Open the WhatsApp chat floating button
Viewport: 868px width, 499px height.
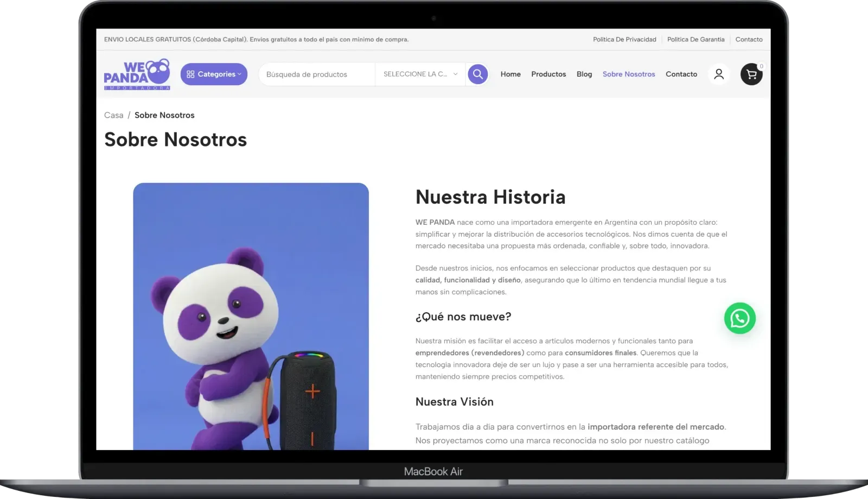pyautogui.click(x=740, y=318)
